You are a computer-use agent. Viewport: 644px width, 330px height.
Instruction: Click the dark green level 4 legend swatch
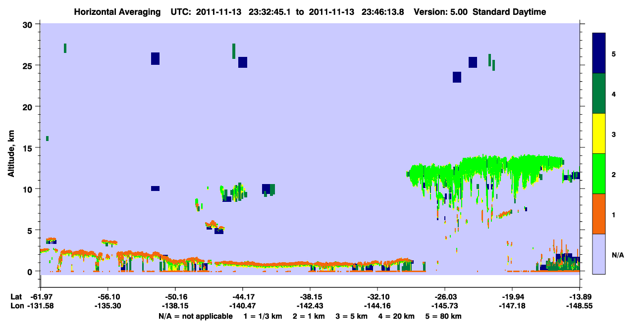[x=599, y=94]
